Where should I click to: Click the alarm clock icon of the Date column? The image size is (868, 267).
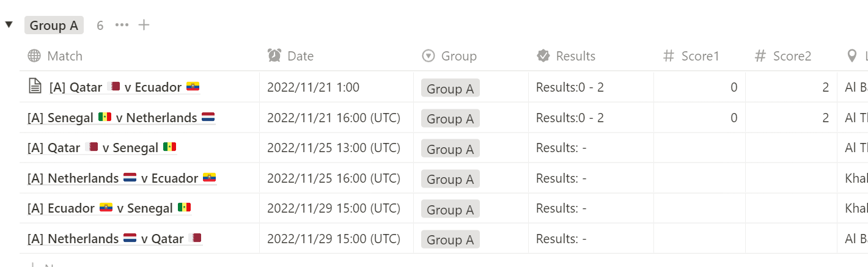274,56
